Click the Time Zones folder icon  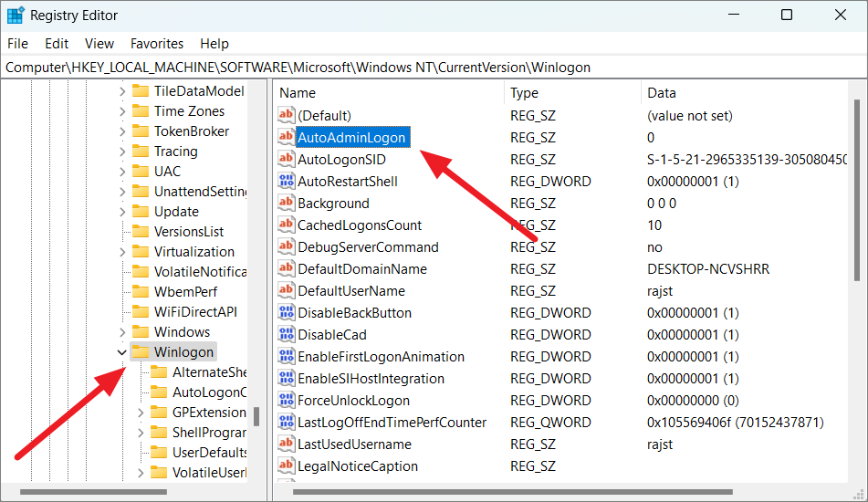point(141,110)
